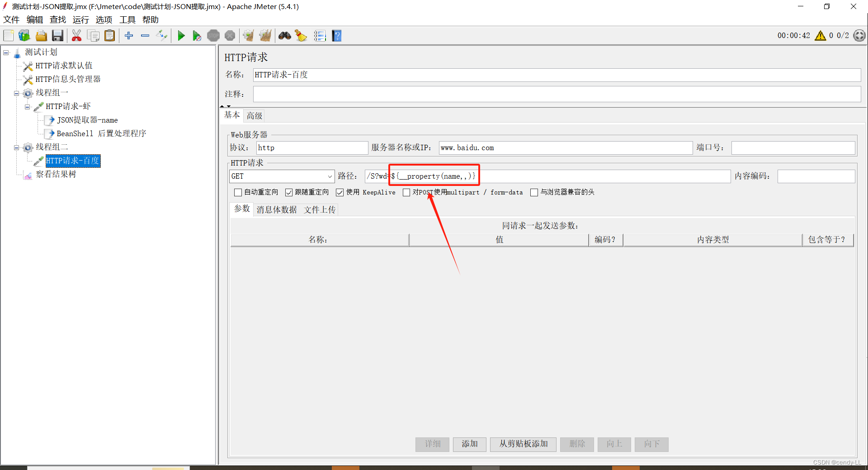Image resolution: width=868 pixels, height=470 pixels.
Task: Click the Clear All results icon
Action: coord(265,36)
